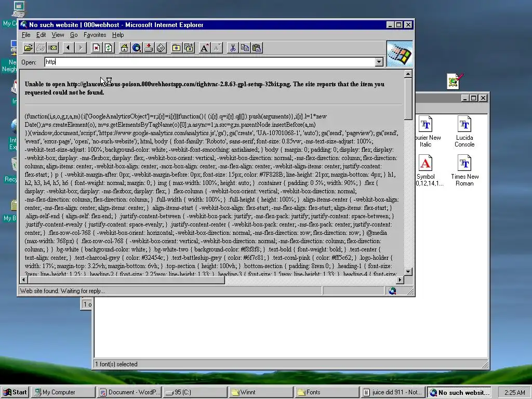Open Favorites folder toolbar icon

[x=177, y=48]
